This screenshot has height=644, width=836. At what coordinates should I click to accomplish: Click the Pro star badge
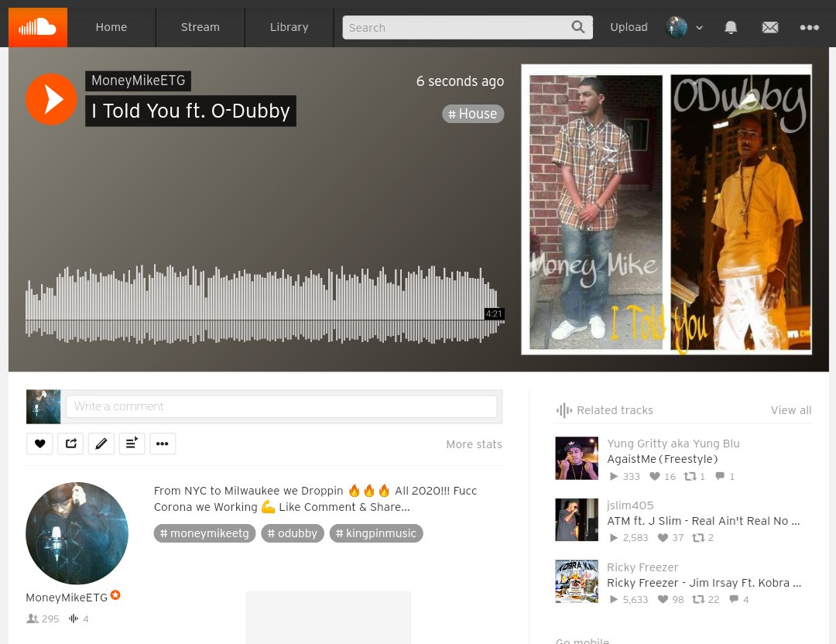coord(115,595)
